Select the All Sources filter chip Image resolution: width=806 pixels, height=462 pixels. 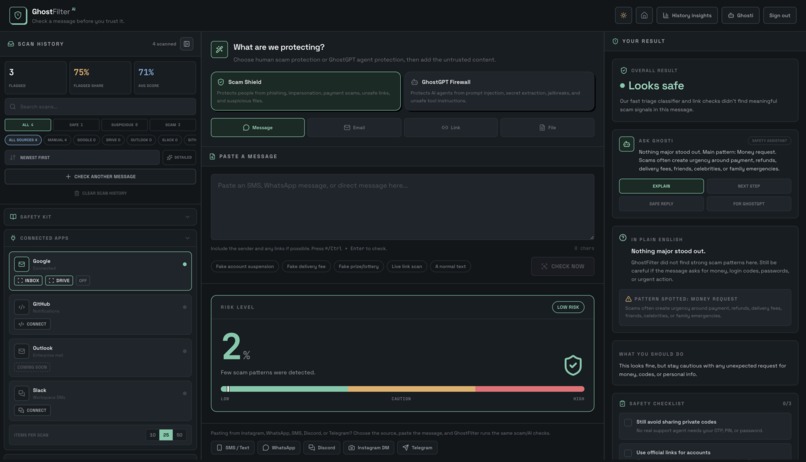click(x=23, y=140)
